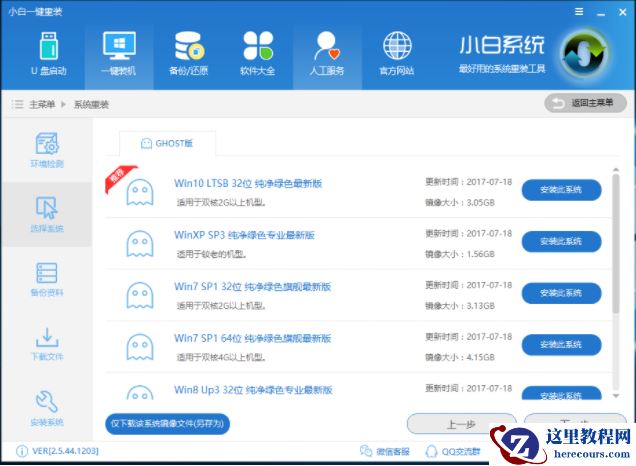The image size is (636, 466).
Task: Click 系统重装 in the breadcrumb
Action: click(91, 105)
